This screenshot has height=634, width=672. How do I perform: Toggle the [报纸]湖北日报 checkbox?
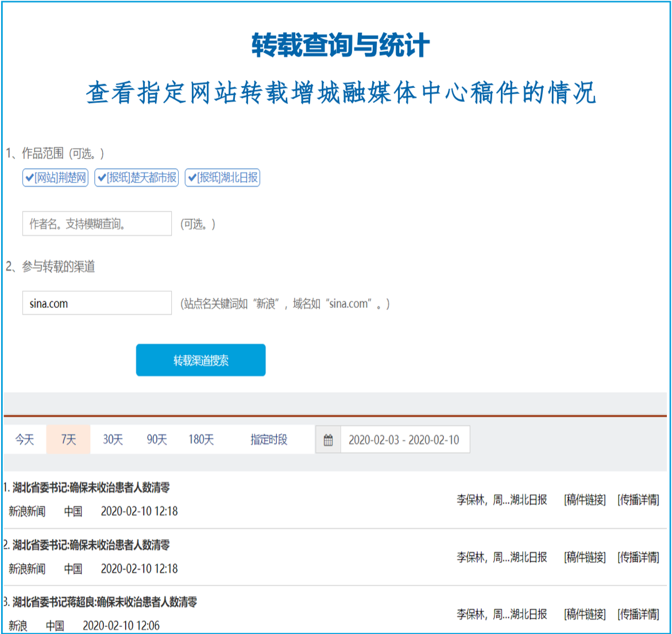click(222, 177)
